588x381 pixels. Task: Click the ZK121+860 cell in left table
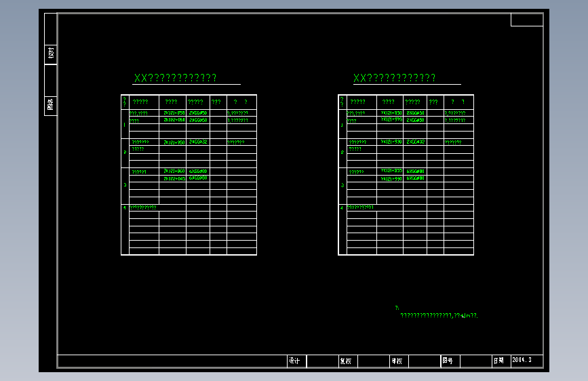(x=174, y=171)
